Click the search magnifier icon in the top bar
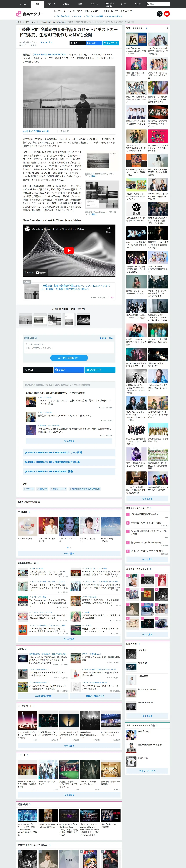This screenshot has height=868, width=186. click(x=148, y=4)
